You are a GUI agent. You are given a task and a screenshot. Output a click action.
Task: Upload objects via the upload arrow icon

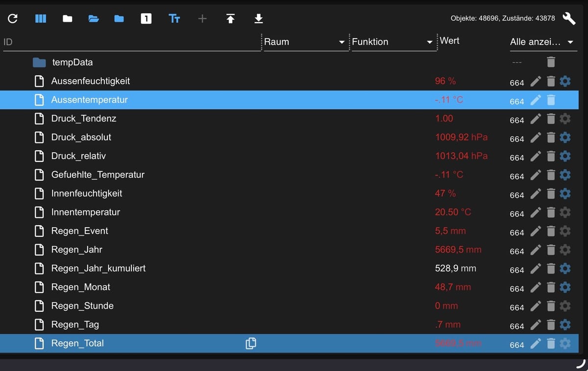pos(230,19)
